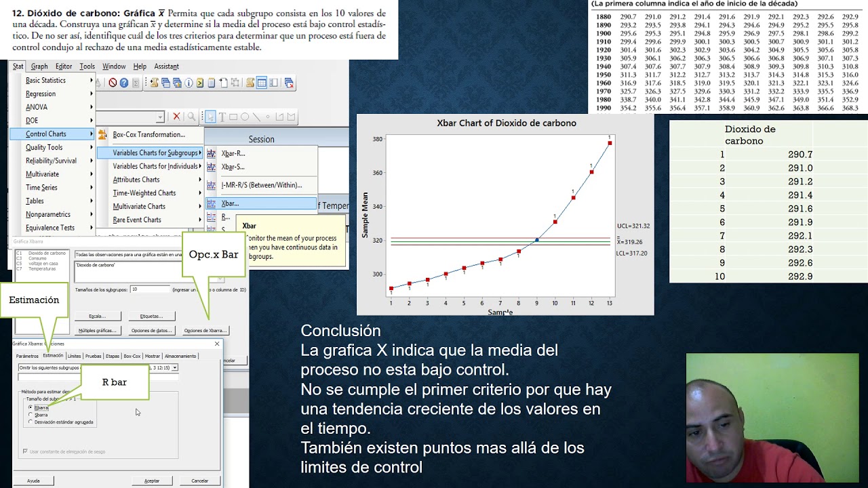Select Desviación estándar agrupada radio option
The image size is (868, 488).
[30, 422]
